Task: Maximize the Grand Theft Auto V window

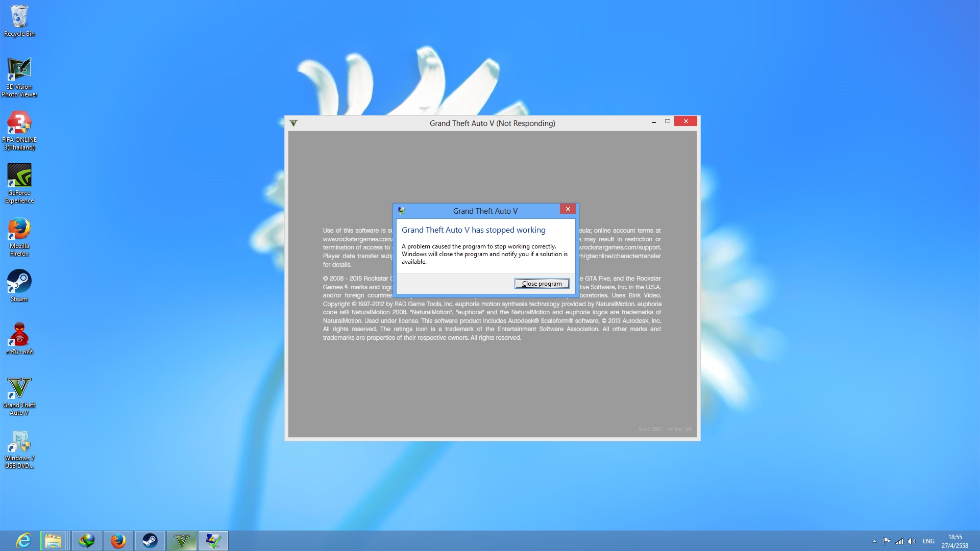Action: coord(667,121)
